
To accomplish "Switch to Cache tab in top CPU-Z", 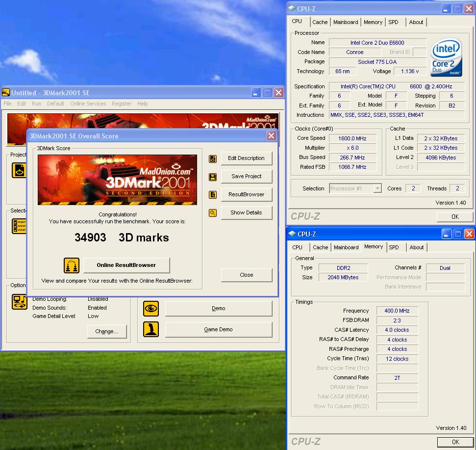I will pyautogui.click(x=320, y=22).
